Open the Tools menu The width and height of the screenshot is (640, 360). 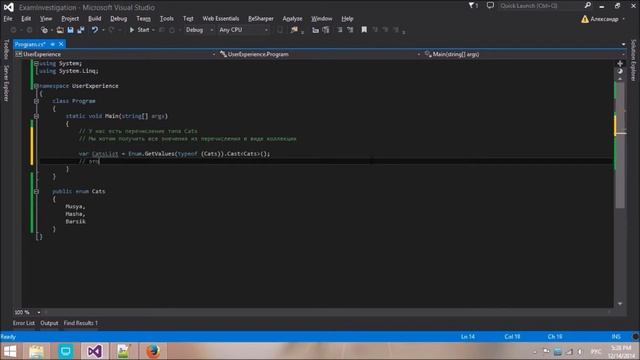[x=167, y=19]
